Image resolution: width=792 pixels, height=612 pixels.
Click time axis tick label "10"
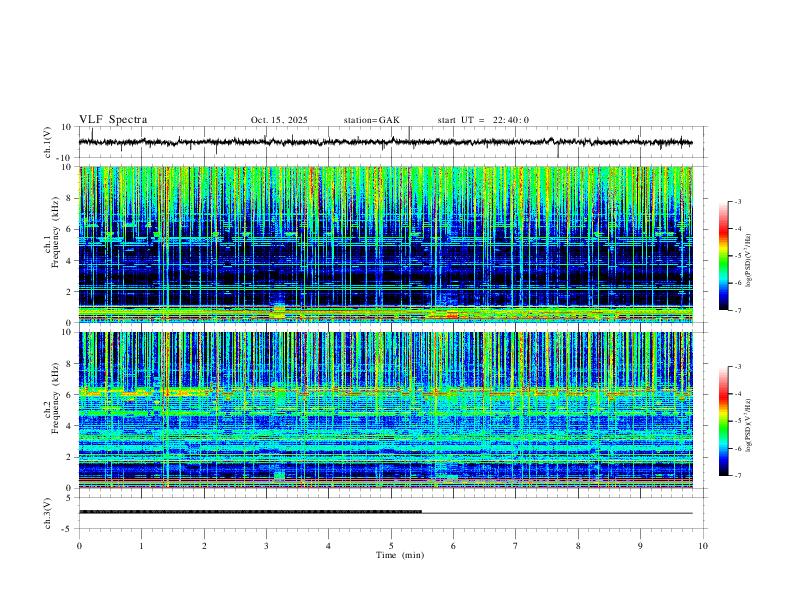pos(703,546)
